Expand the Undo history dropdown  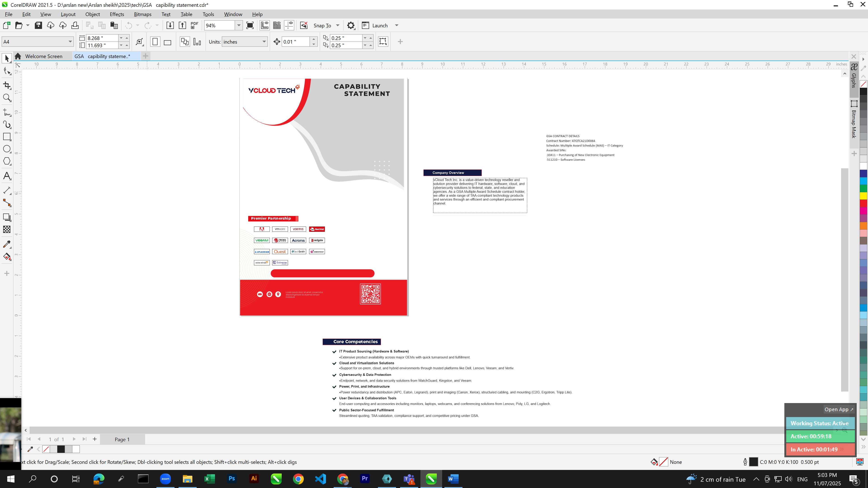(x=137, y=25)
